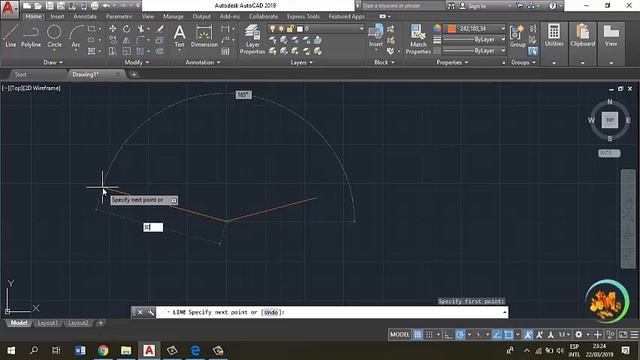Toggle polar tracking in status bar
Screen dimensions: 640x360
point(460,335)
